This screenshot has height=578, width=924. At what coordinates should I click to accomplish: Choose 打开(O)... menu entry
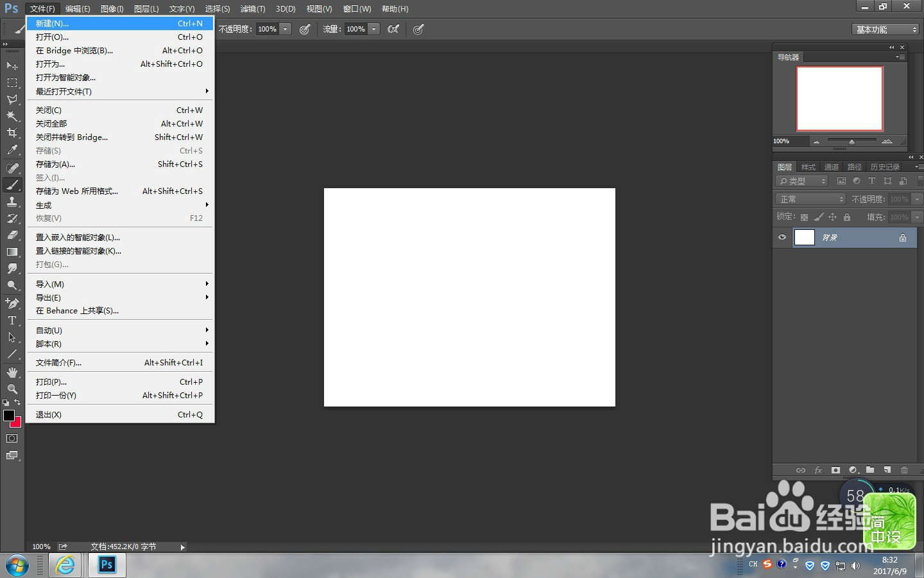click(120, 37)
